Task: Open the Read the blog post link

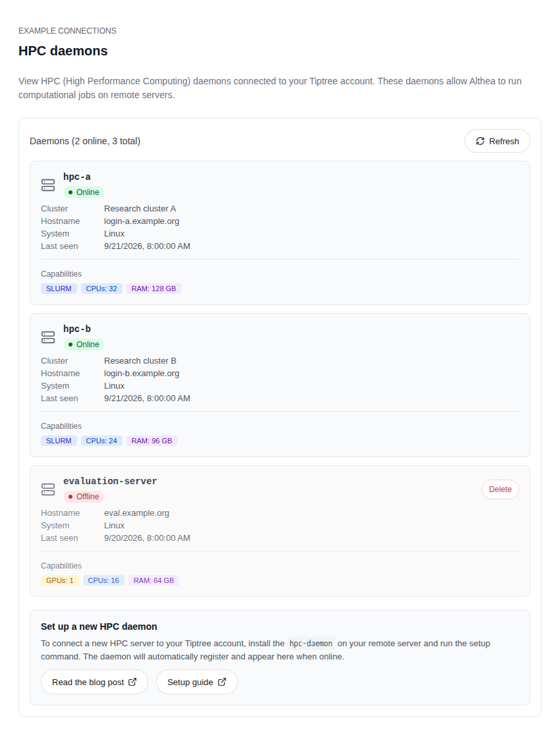Action: 94,682
